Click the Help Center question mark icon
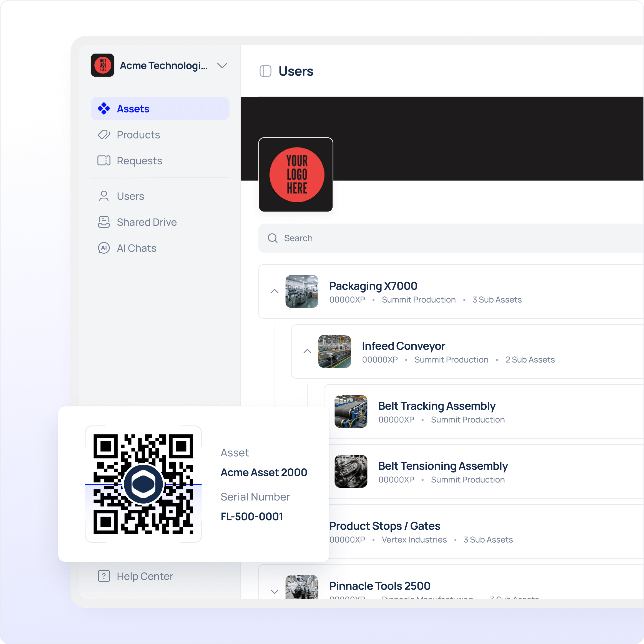644x644 pixels. tap(104, 576)
